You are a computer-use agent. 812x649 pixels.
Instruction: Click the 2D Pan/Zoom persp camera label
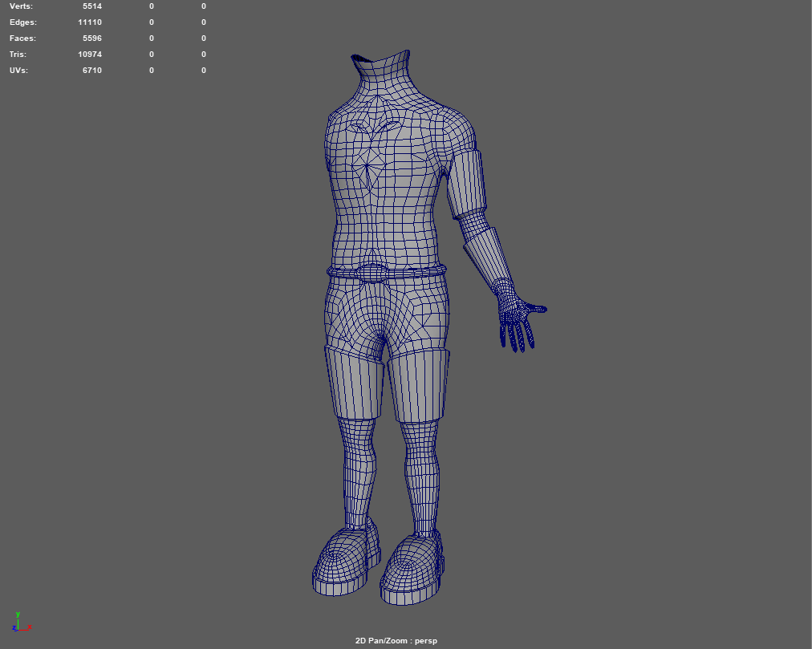click(x=396, y=641)
